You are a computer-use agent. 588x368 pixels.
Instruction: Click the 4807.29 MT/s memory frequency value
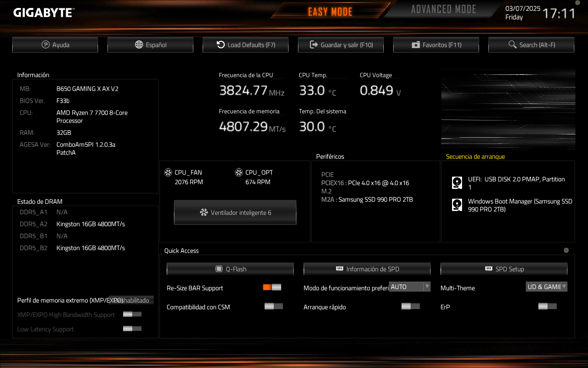pos(252,127)
